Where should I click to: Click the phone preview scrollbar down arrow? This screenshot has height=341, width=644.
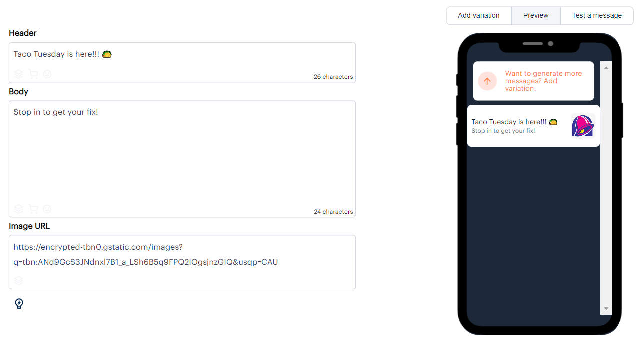pos(606,309)
